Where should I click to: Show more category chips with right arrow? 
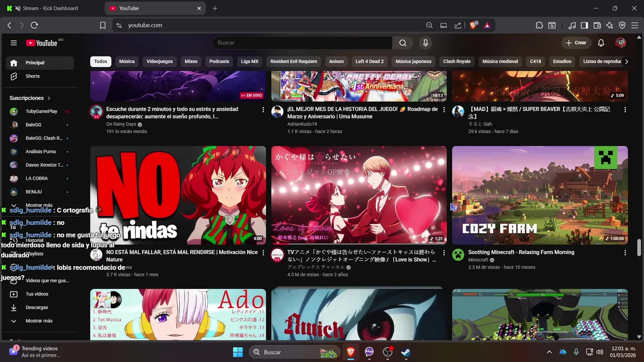coord(626,61)
